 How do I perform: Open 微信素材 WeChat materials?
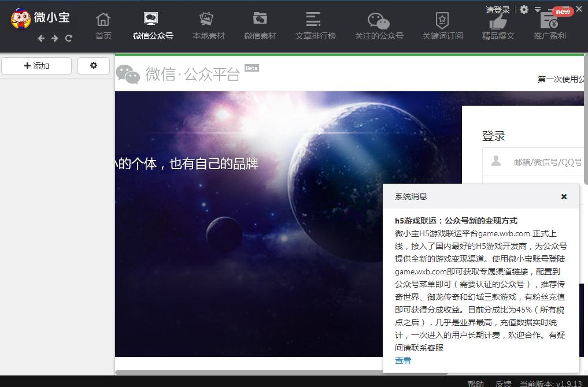[x=260, y=26]
